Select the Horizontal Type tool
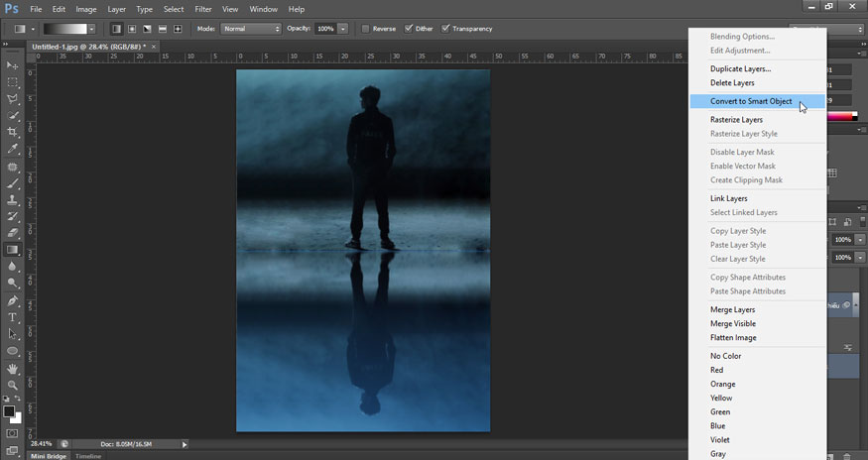Image resolution: width=868 pixels, height=460 pixels. [12, 317]
